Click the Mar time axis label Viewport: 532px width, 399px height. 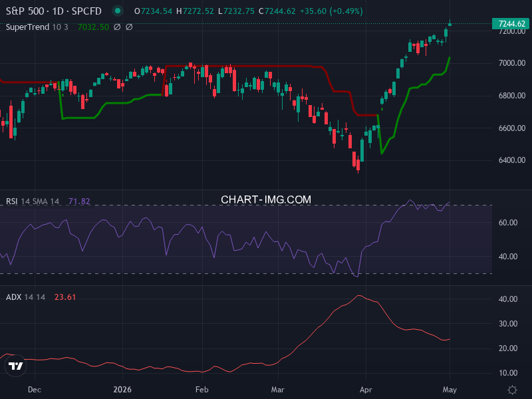pyautogui.click(x=277, y=390)
